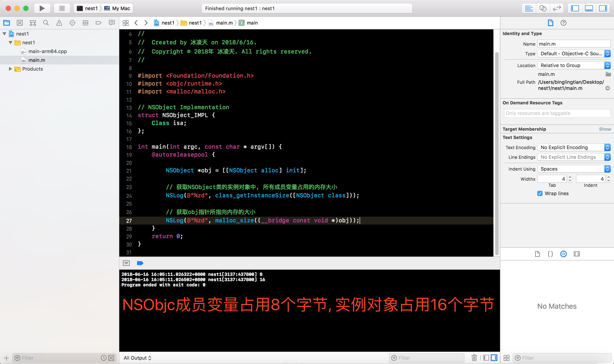Click the Run (play) button

coord(42,8)
